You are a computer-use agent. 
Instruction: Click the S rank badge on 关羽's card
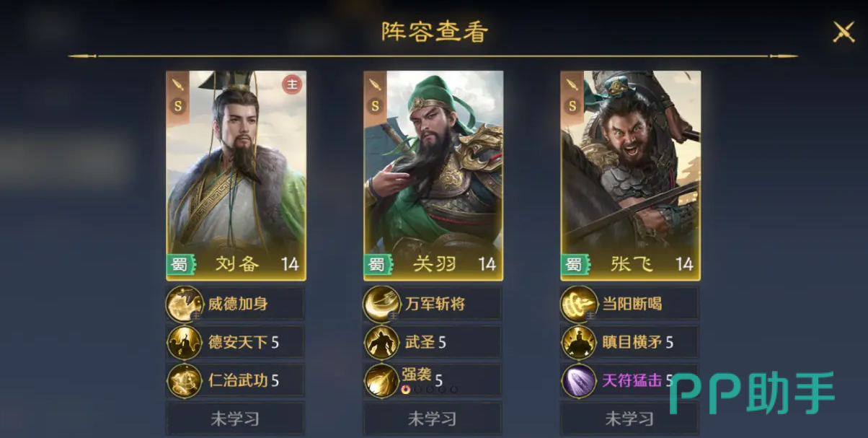[x=375, y=105]
